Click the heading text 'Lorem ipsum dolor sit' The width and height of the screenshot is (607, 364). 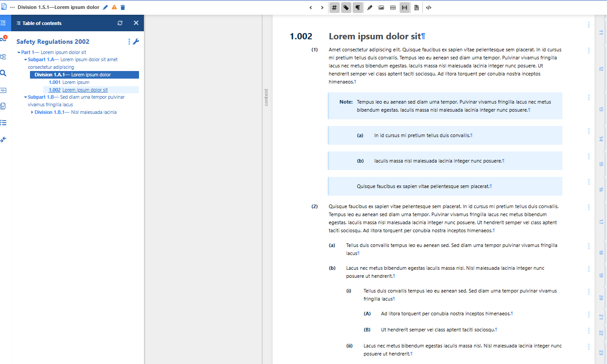pyautogui.click(x=375, y=37)
